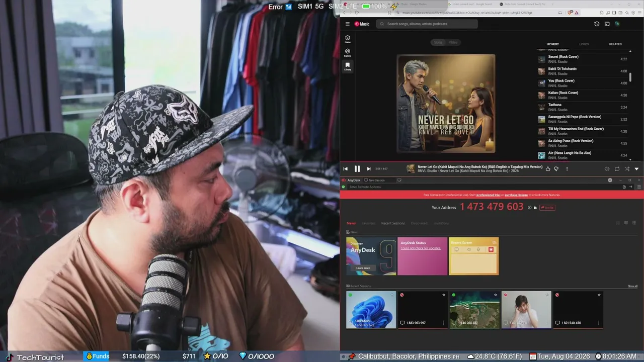
Task: Open the AnyDesk Favorites tab
Action: 368,223
